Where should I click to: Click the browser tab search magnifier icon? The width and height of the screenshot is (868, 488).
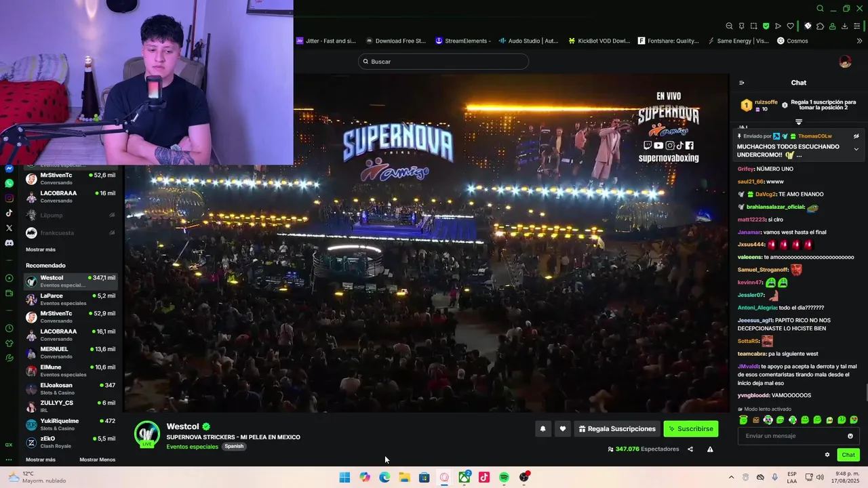pos(820,8)
